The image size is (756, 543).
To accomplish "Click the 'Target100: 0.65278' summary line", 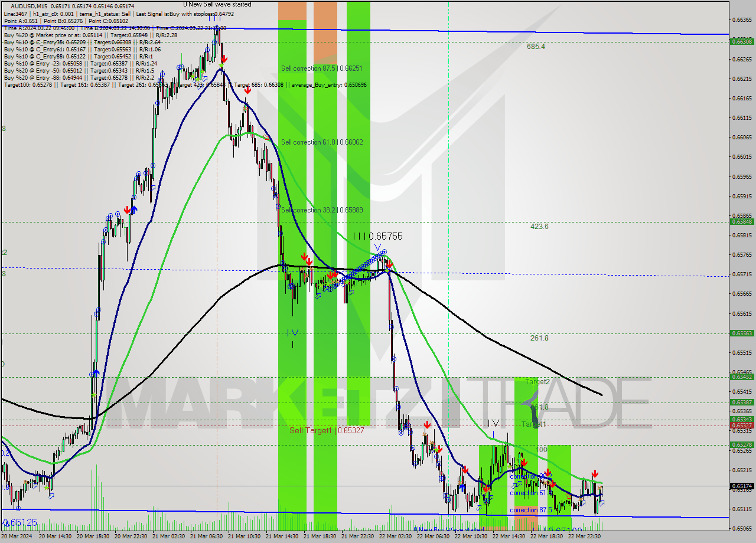I will (x=185, y=85).
